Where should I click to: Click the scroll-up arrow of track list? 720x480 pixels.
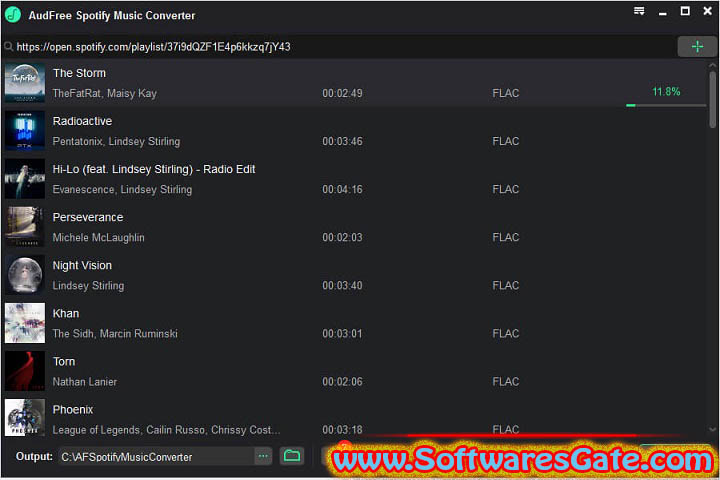click(x=712, y=66)
